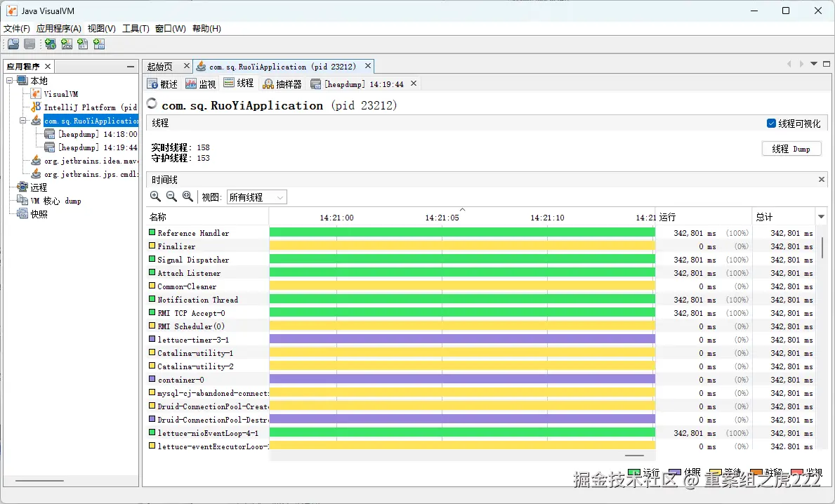Image resolution: width=835 pixels, height=504 pixels.
Task: Sort by the 名称 column header
Action: (208, 217)
